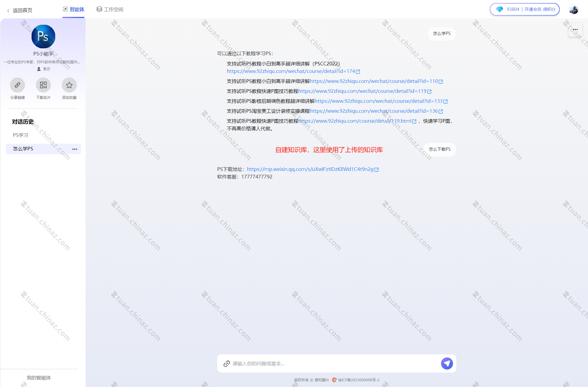Screen dimensions: 588x387
Task: Switch to the 智能体 tab
Action: (73, 9)
